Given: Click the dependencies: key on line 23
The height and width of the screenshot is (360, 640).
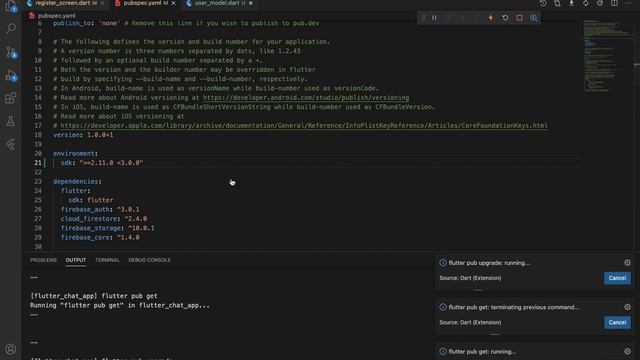Looking at the screenshot, I should click(77, 182).
